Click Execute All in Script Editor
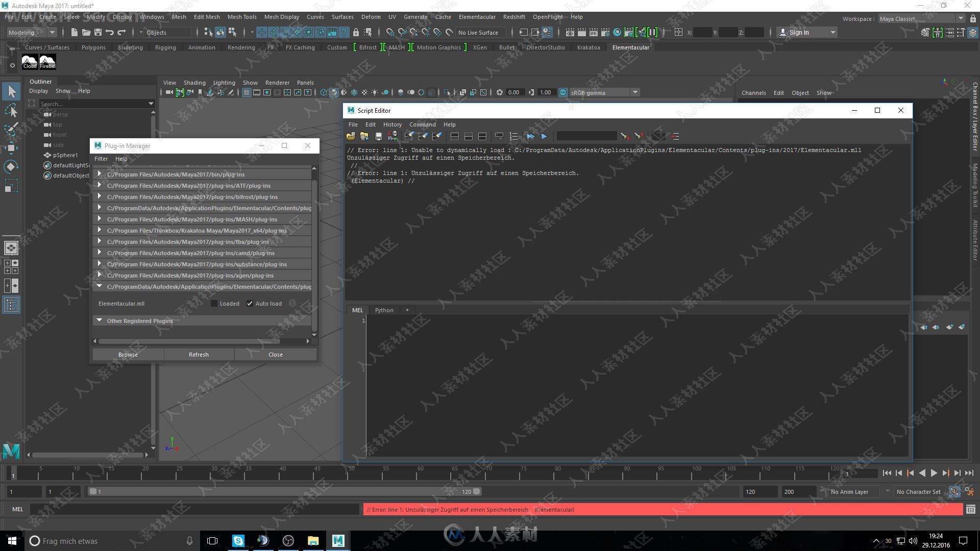 pyautogui.click(x=530, y=136)
